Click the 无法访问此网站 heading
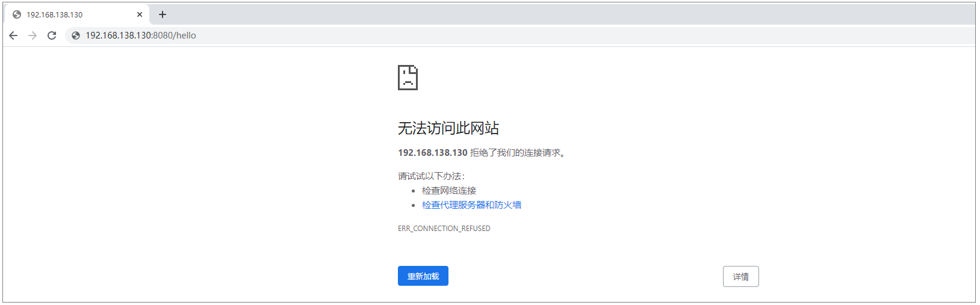The width and height of the screenshot is (980, 305). pos(448,128)
